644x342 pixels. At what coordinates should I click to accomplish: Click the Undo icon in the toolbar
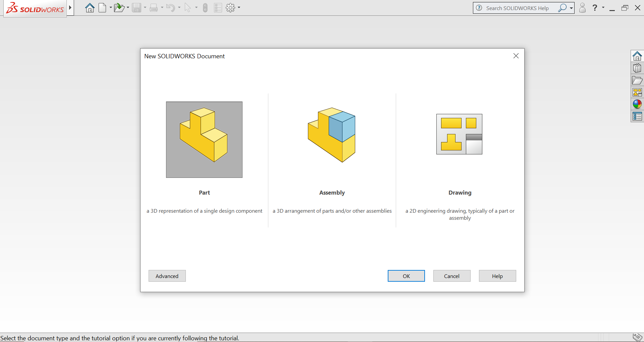pos(171,8)
